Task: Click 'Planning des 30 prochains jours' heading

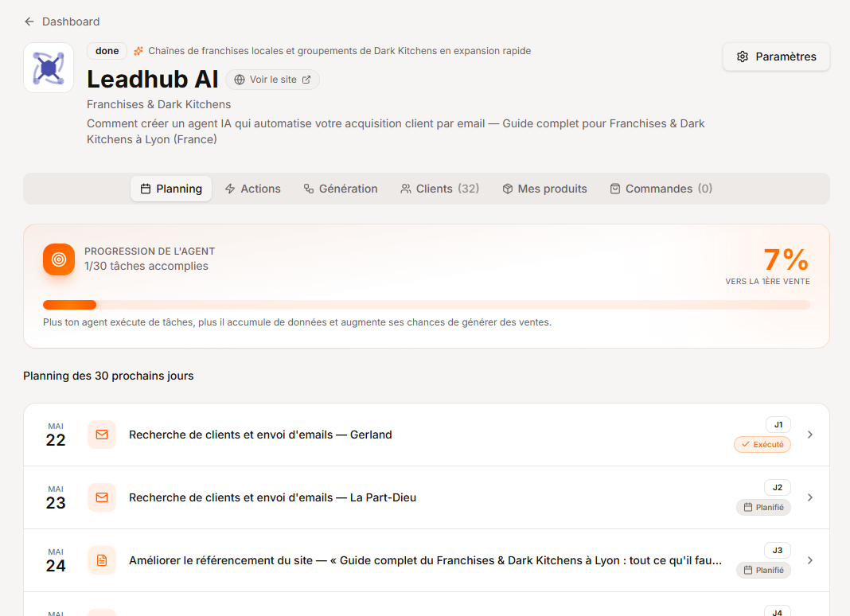Action: [x=108, y=376]
